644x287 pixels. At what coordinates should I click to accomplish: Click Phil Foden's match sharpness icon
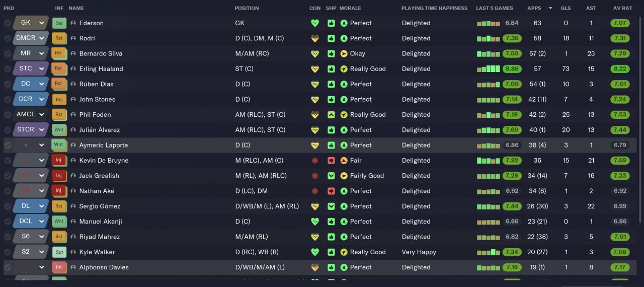tap(331, 115)
